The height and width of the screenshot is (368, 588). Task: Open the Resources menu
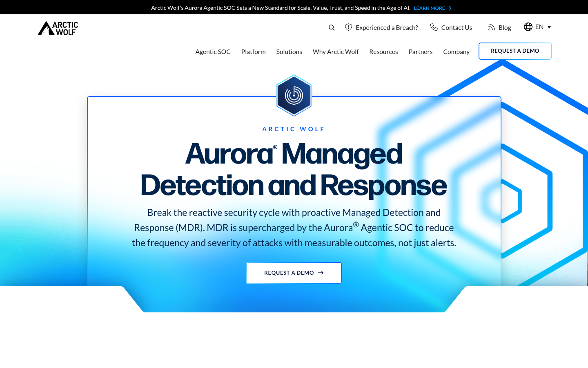click(x=383, y=52)
